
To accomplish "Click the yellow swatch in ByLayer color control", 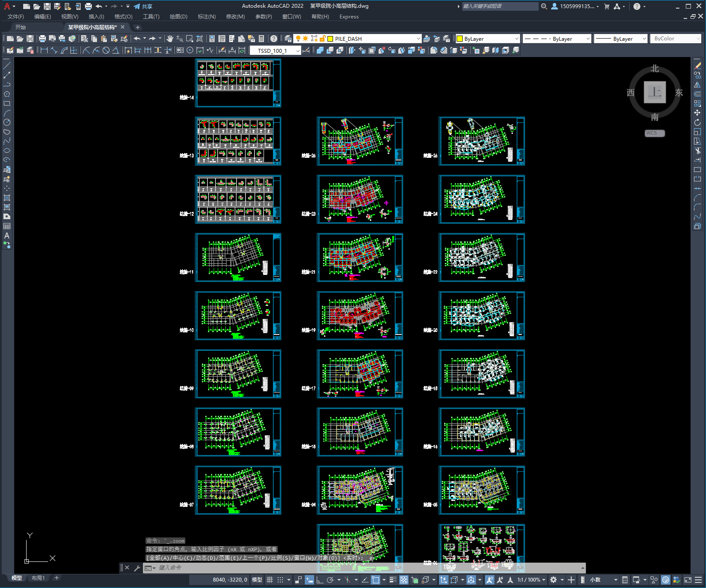I will pyautogui.click(x=459, y=39).
